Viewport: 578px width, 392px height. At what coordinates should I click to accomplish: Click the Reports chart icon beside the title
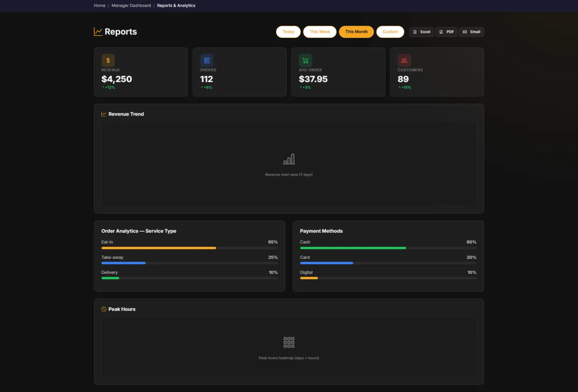coord(98,32)
